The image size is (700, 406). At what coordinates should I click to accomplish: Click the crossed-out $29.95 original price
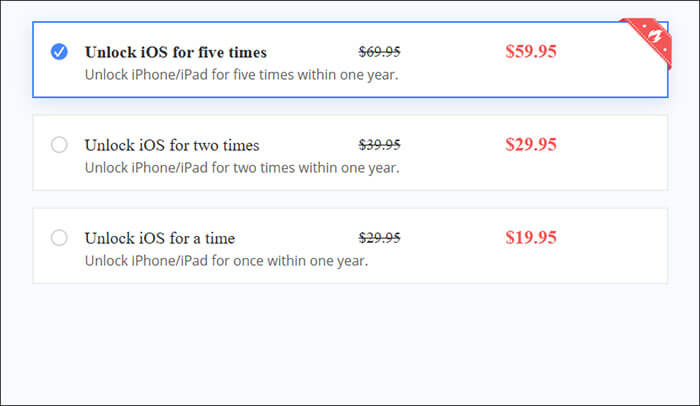pos(380,237)
